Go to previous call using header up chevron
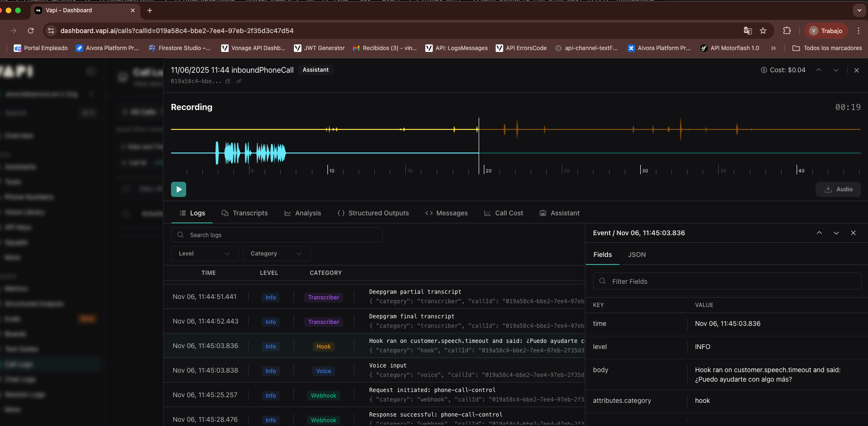868x426 pixels. tap(819, 70)
